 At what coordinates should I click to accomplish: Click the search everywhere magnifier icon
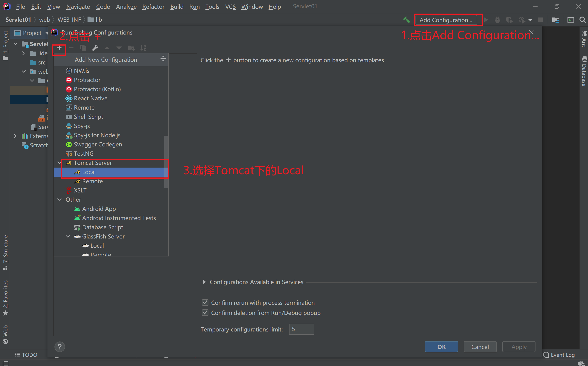click(582, 20)
